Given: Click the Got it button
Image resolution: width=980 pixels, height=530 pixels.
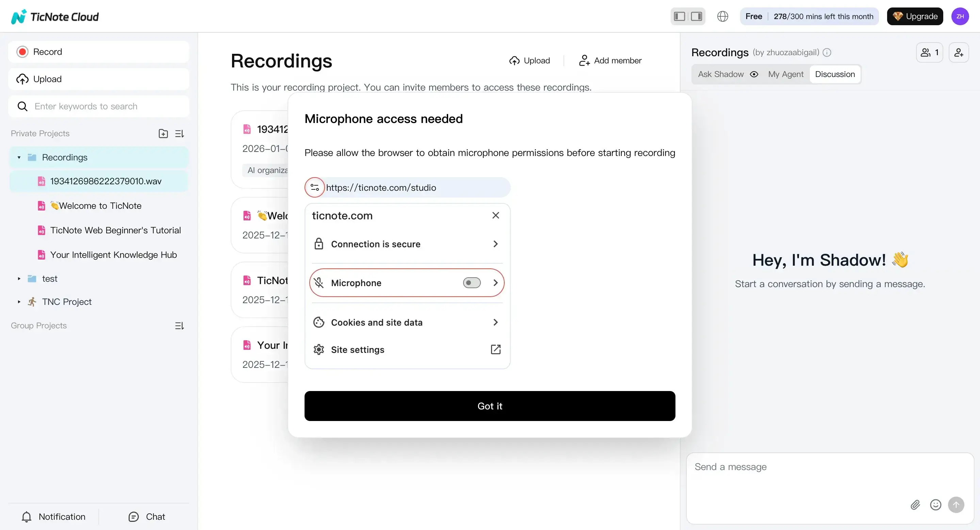Looking at the screenshot, I should pos(490,406).
